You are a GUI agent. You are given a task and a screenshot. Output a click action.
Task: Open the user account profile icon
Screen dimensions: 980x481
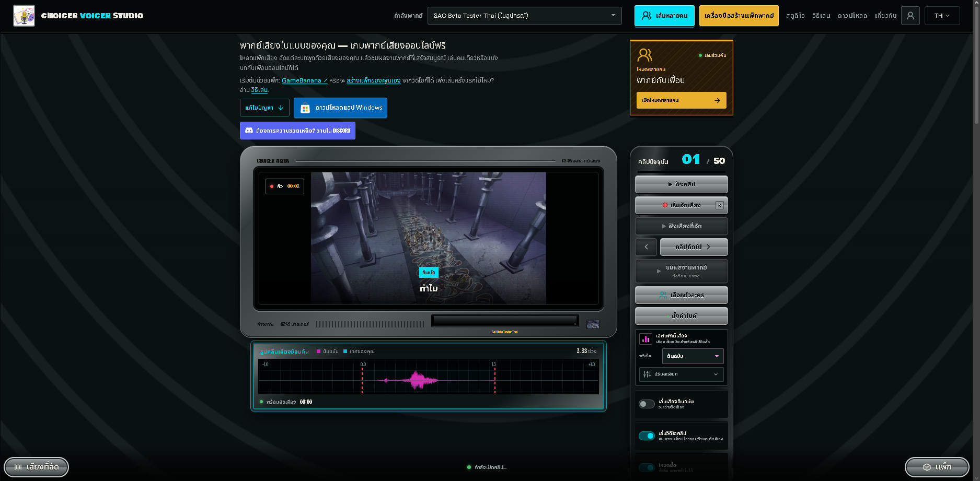[x=910, y=16]
